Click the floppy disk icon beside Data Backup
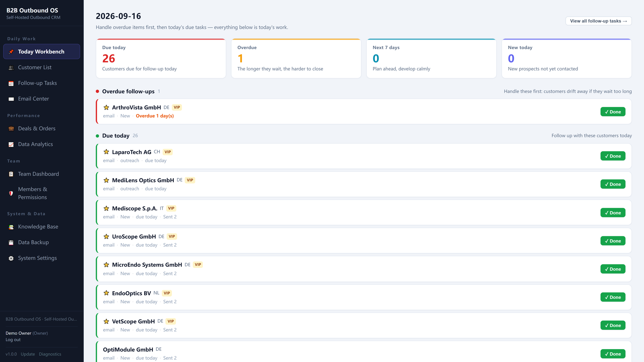644x362 pixels. click(11, 243)
